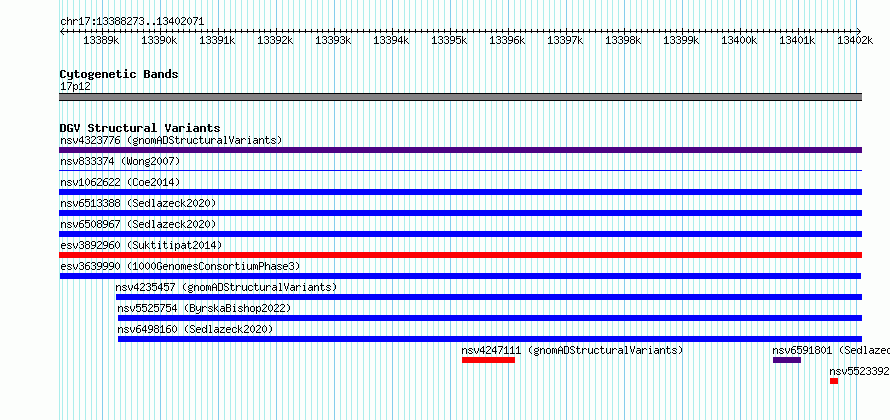Select the short red nsv4247111 bar

click(488, 360)
